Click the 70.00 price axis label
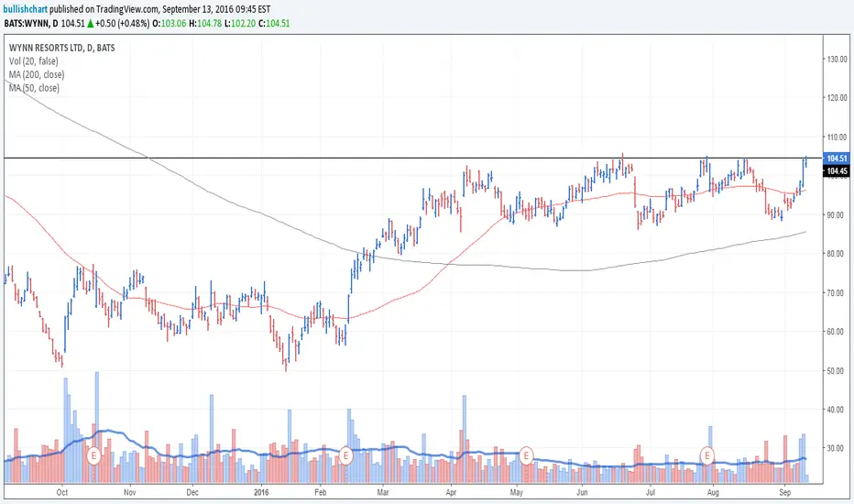Viewport: 854px width, 504px height. [838, 292]
